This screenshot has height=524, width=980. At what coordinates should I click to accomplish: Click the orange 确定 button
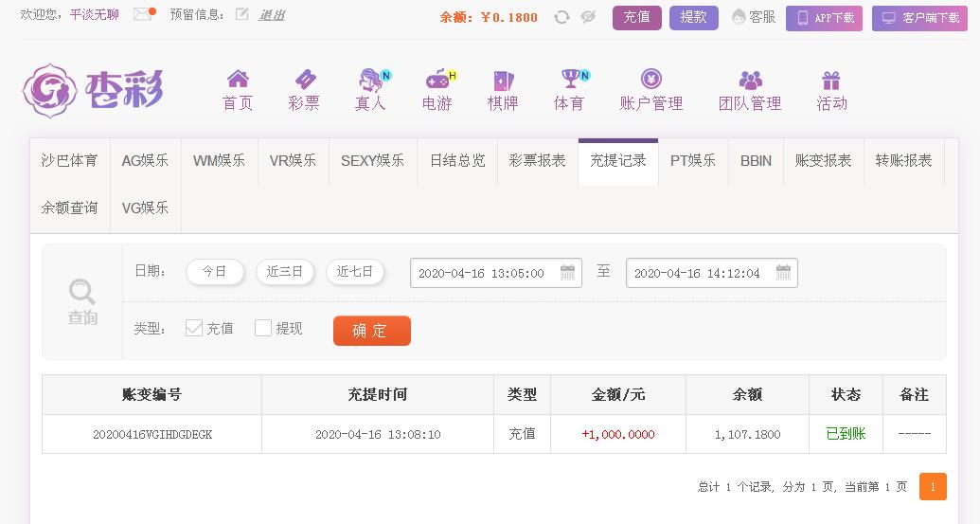tap(372, 330)
